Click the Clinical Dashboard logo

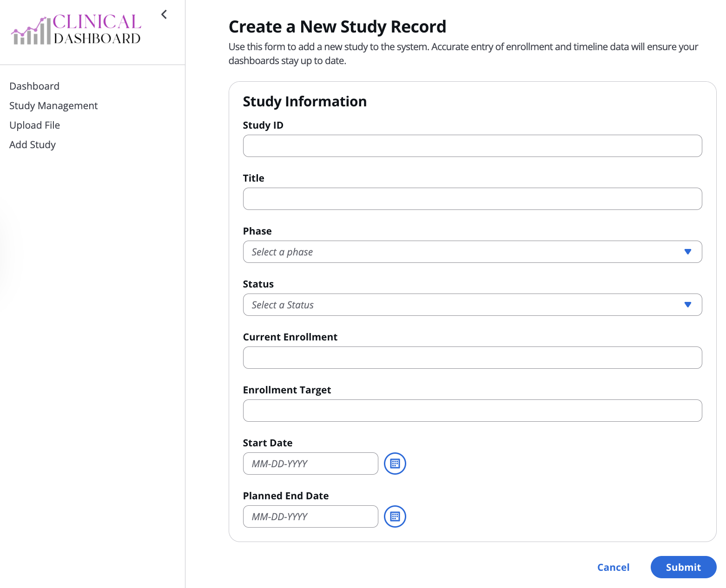coord(76,29)
